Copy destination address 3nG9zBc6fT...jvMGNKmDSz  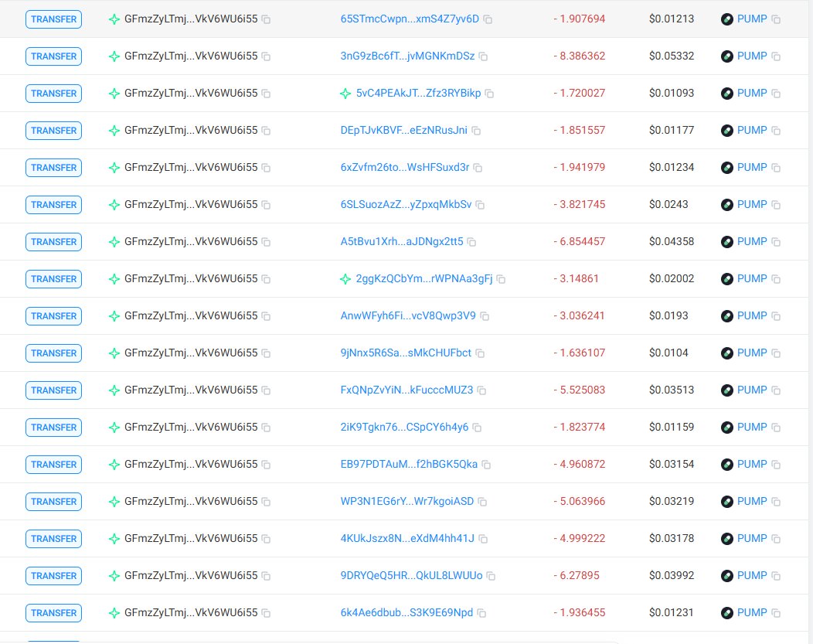click(x=483, y=56)
